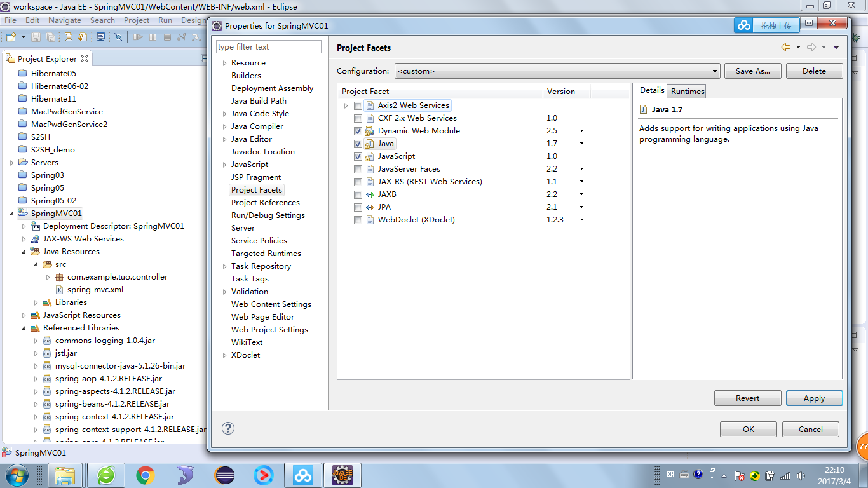Enable the CXF 2.x Web Services facet
868x488 pixels.
click(358, 118)
